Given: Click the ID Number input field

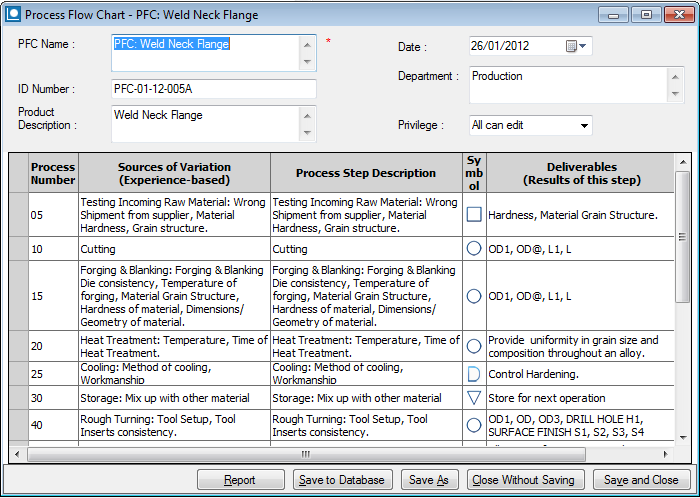Looking at the screenshot, I should 213,89.
